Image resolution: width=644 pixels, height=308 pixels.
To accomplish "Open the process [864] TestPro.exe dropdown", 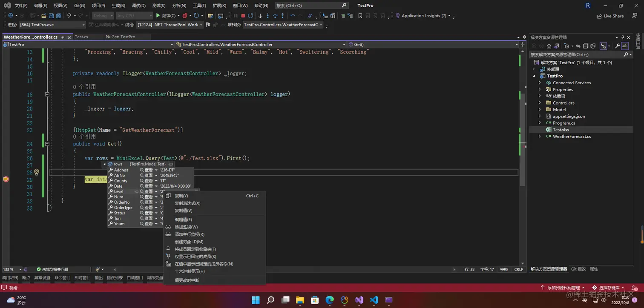I will 52,25.
